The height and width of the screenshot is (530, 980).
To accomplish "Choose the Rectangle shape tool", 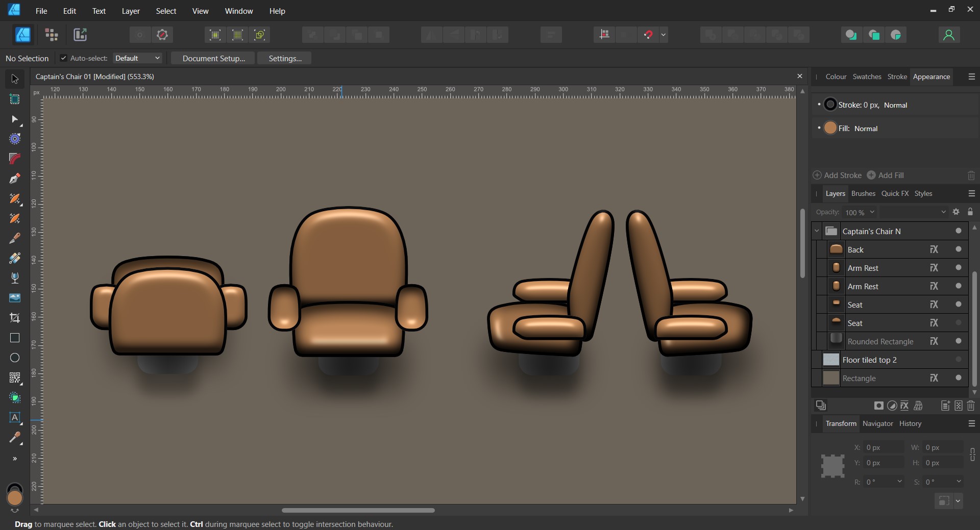I will [15, 338].
